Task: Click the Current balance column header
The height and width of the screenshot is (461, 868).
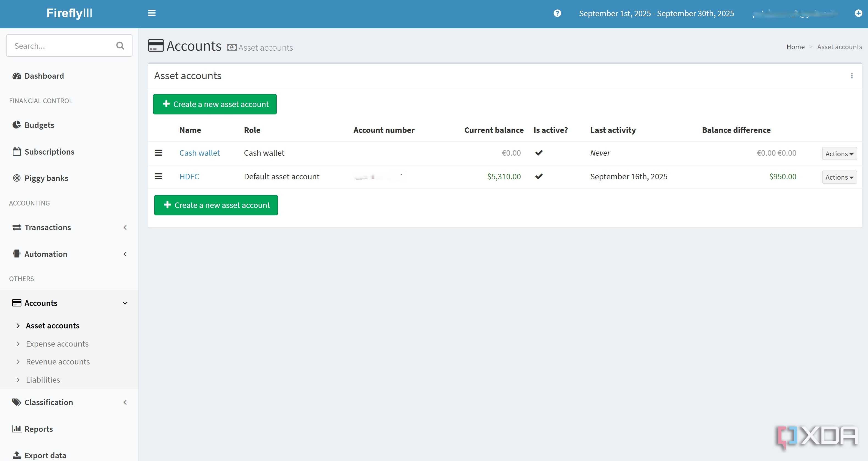Action: [494, 130]
